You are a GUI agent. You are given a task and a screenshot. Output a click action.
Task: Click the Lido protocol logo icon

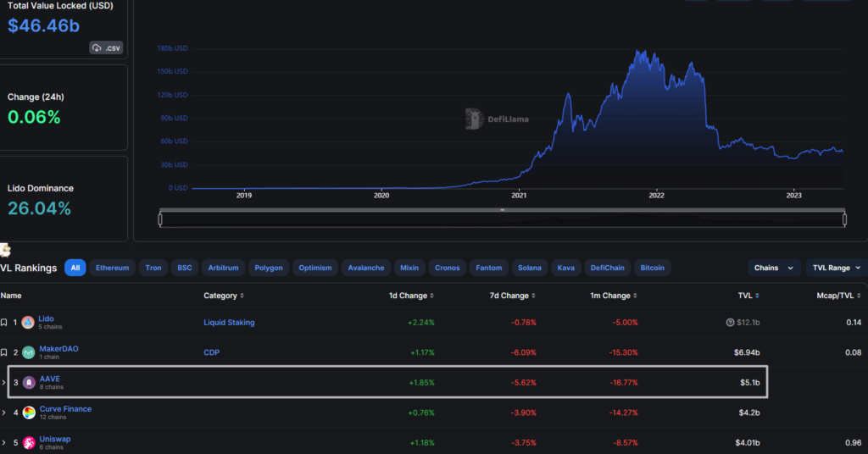pyautogui.click(x=28, y=323)
